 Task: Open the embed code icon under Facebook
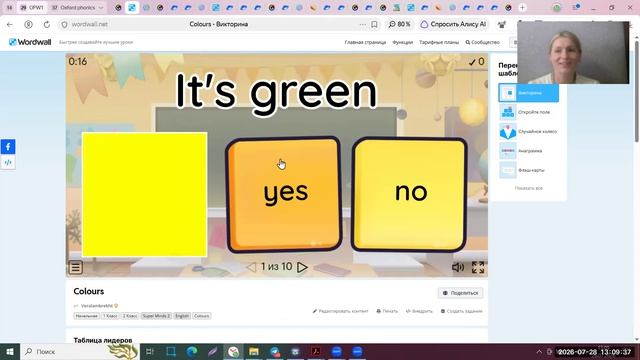(8, 162)
